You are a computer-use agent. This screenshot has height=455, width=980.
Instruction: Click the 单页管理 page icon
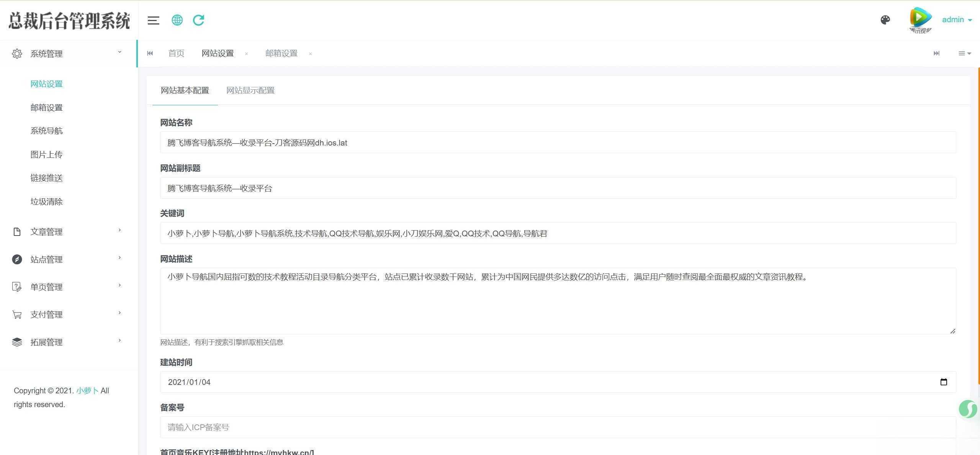(x=17, y=287)
